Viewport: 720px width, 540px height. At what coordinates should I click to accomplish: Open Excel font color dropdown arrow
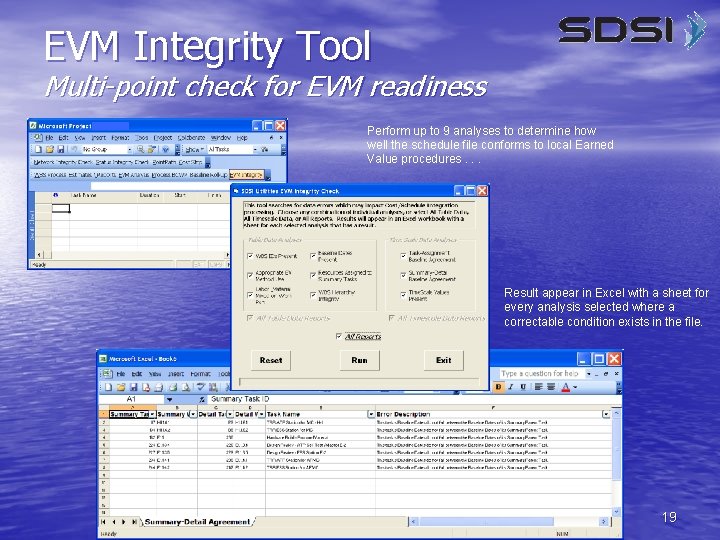point(574,388)
